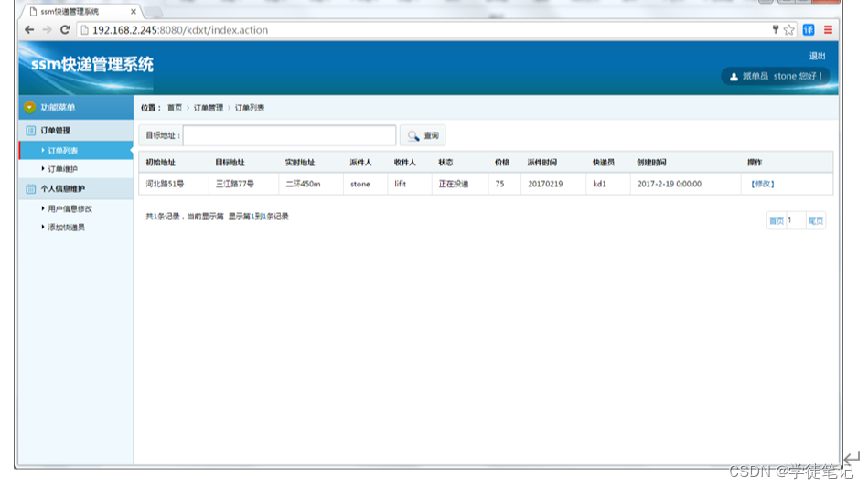
Task: Go to 首页 in the breadcrumb
Action: pyautogui.click(x=175, y=108)
